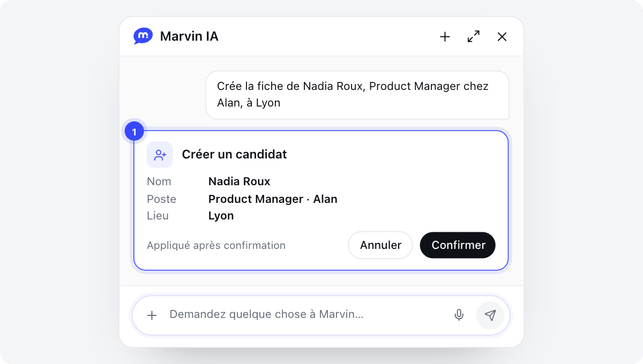This screenshot has height=364, width=643.
Task: Confirm candidate creation with Confirmer button
Action: 458,245
